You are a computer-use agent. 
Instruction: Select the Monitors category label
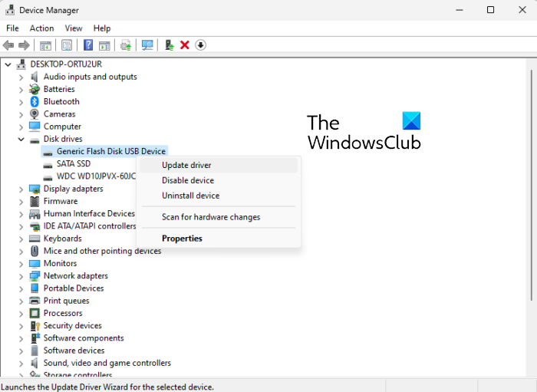coord(61,263)
